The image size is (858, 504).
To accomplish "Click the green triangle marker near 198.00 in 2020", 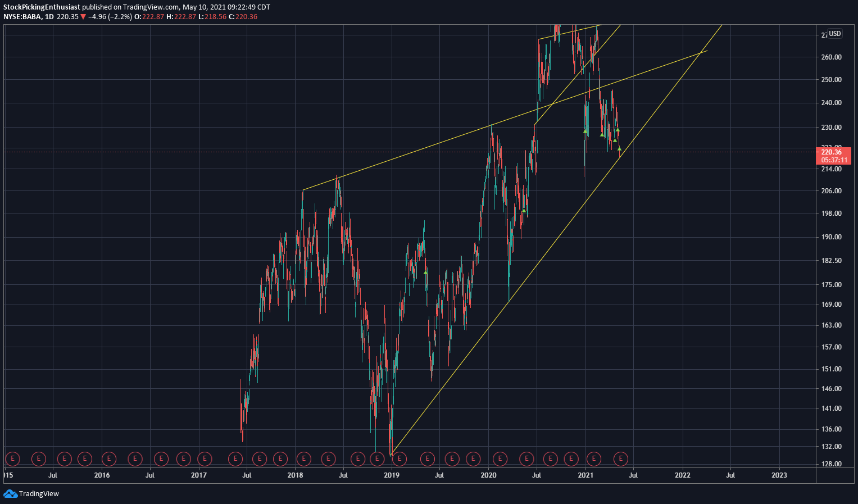I will (x=524, y=211).
